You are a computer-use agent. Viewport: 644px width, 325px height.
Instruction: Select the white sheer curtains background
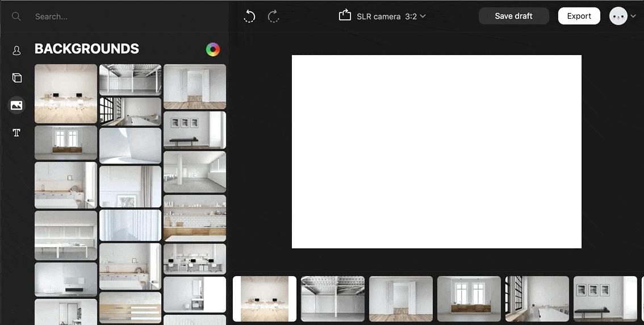coord(130,225)
